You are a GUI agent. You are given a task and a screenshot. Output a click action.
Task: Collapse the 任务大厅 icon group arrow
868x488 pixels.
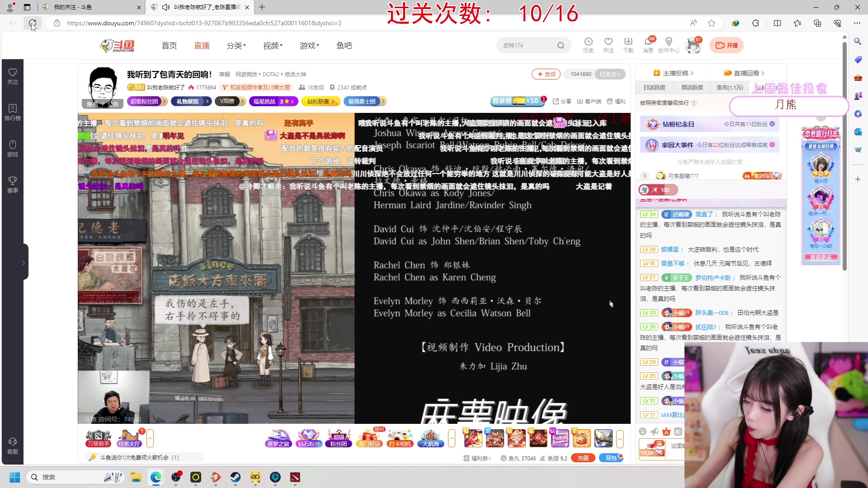tap(150, 438)
